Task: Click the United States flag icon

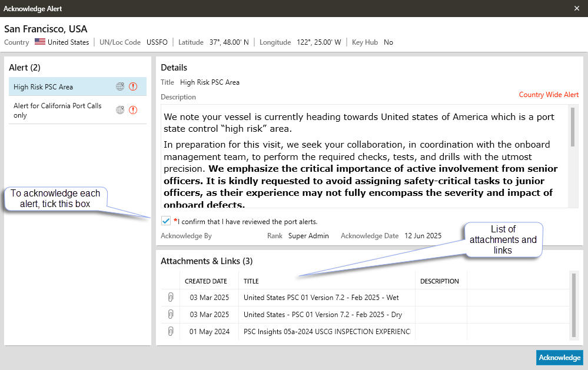Action: pos(40,42)
